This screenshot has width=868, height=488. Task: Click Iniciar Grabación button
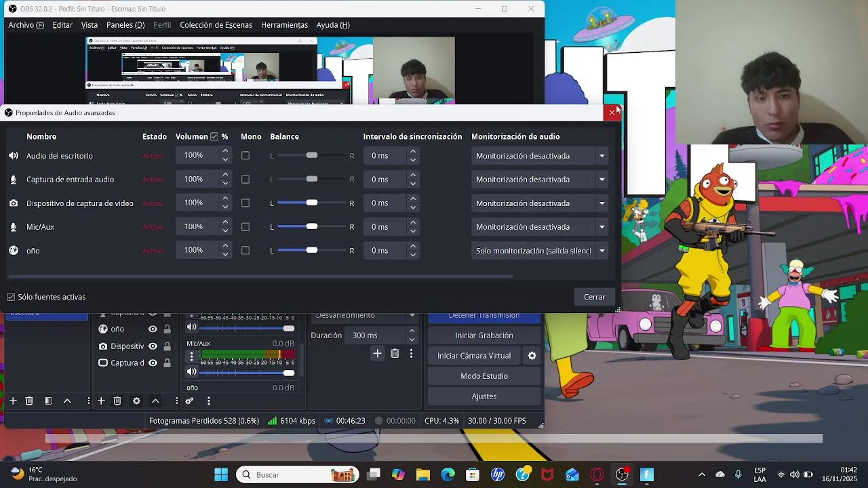click(484, 335)
